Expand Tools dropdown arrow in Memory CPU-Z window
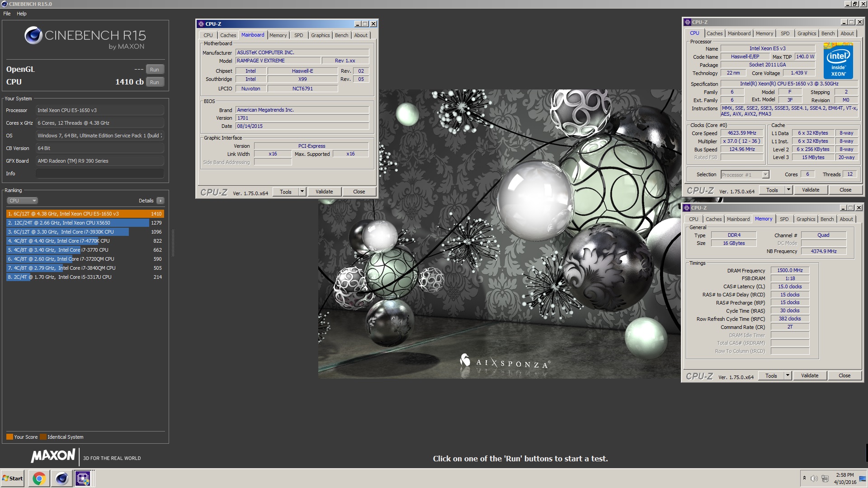Image resolution: width=868 pixels, height=488 pixels. click(788, 376)
